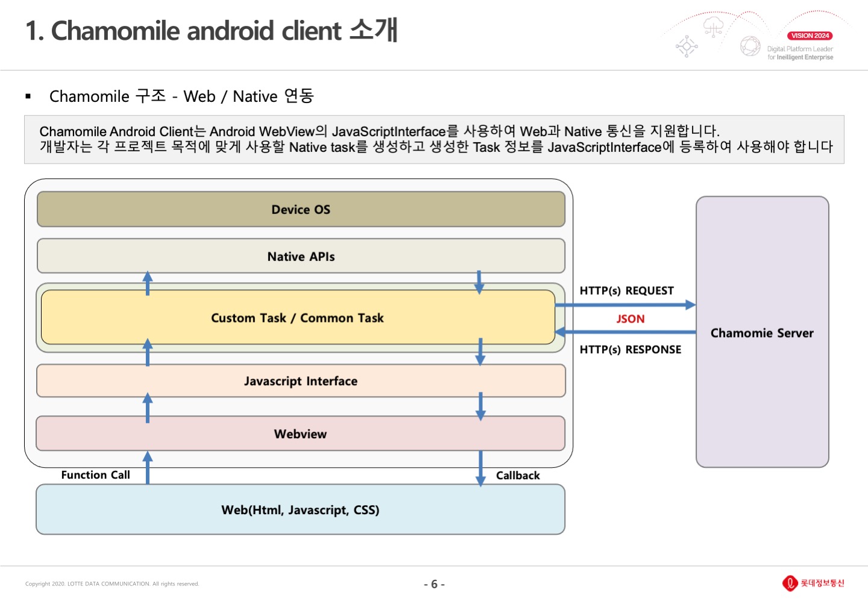Click the Digital Platform Leader tagline

[x=800, y=53]
